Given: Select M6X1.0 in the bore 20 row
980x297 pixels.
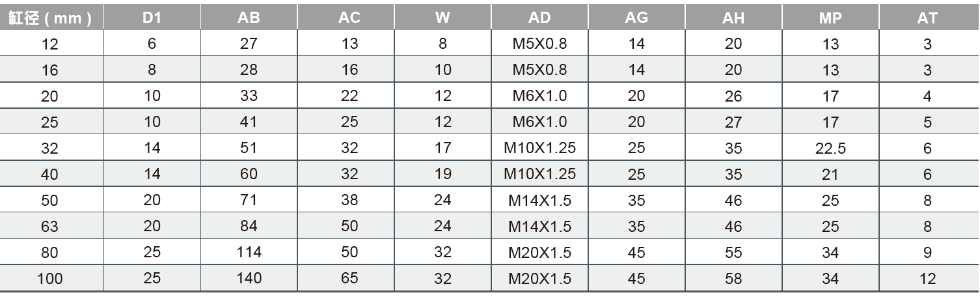Looking at the screenshot, I should coord(539,96).
